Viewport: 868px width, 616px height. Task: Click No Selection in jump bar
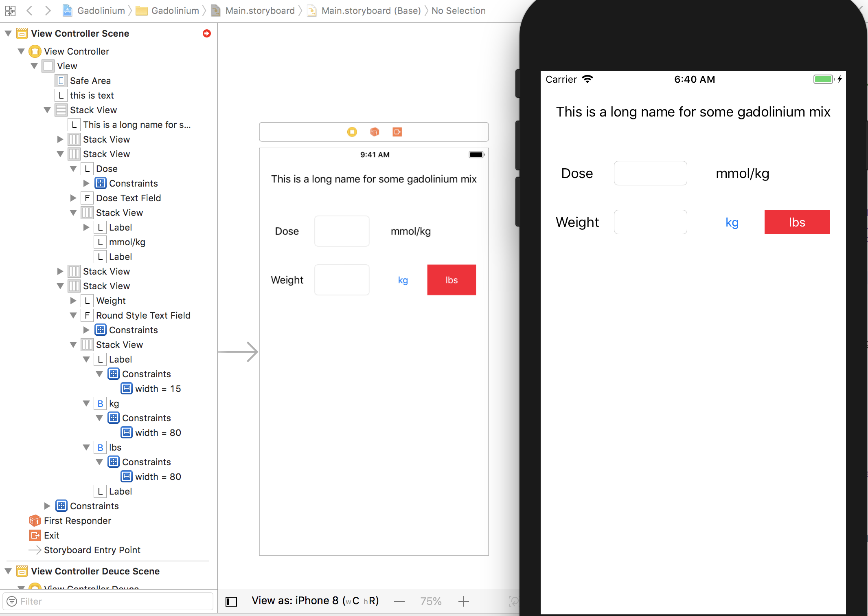tap(458, 11)
